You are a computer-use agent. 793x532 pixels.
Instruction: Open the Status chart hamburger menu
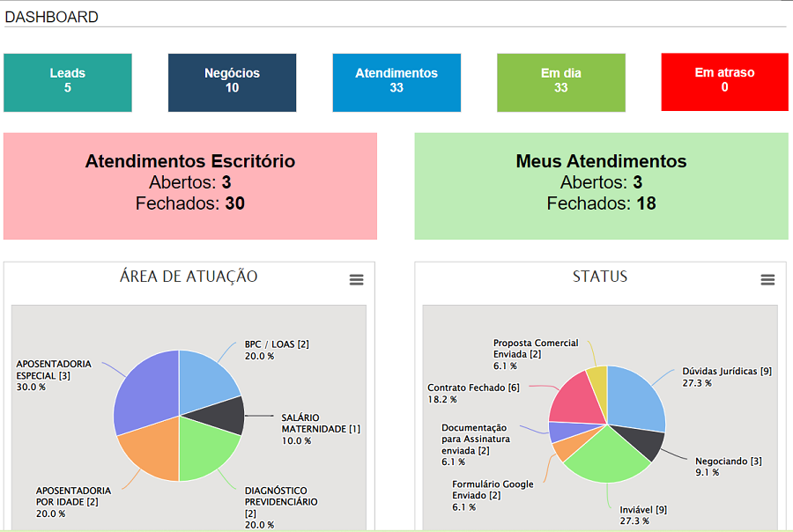pos(767,279)
